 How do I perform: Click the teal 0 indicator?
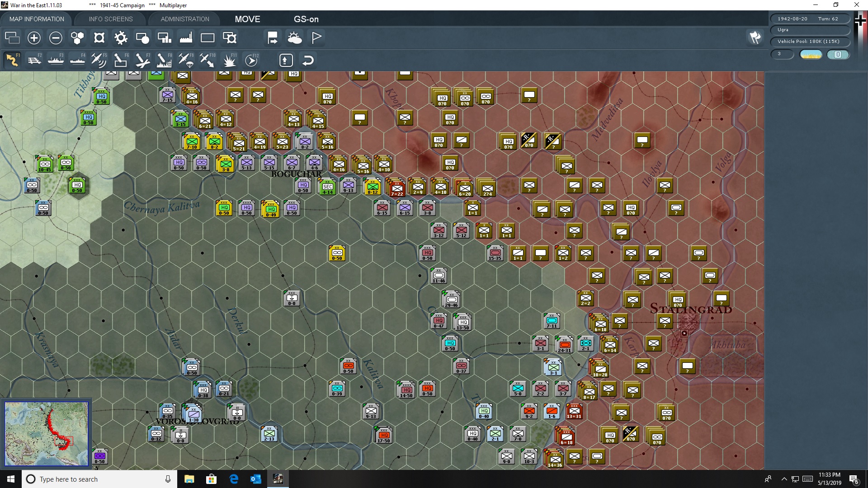pos(838,54)
